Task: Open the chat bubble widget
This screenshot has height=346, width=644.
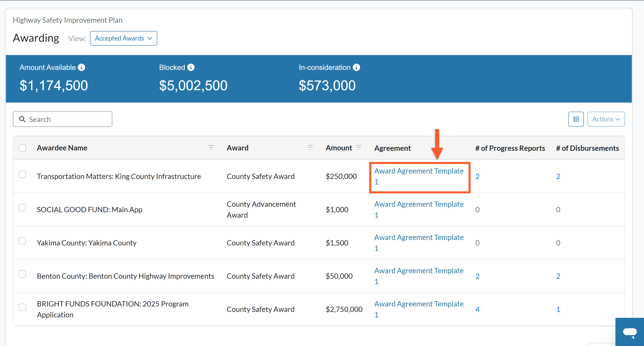Action: coord(629,332)
